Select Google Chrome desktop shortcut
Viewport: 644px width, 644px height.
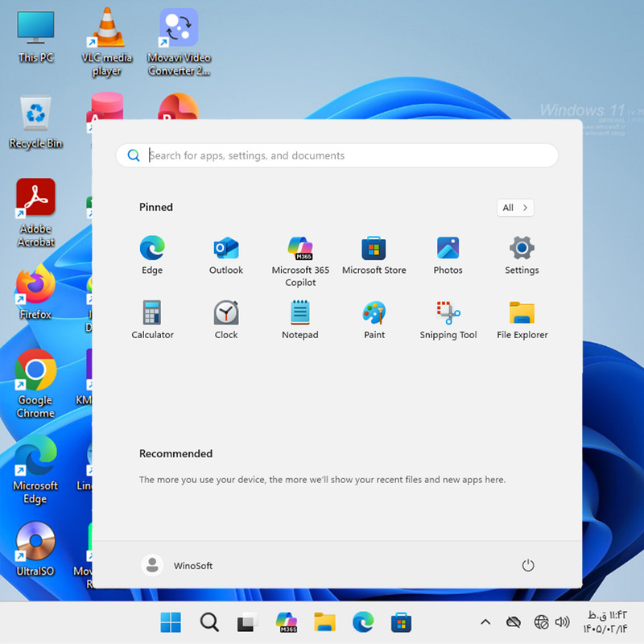click(x=35, y=384)
